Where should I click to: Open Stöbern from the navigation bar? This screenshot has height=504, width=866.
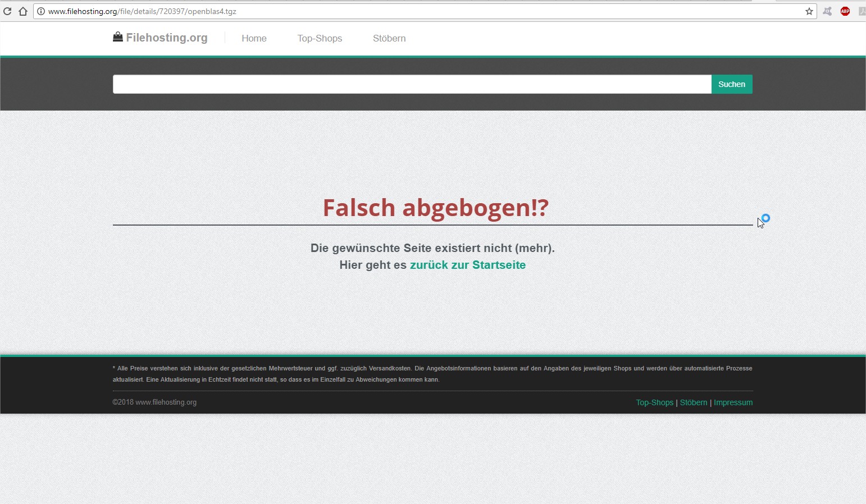389,38
